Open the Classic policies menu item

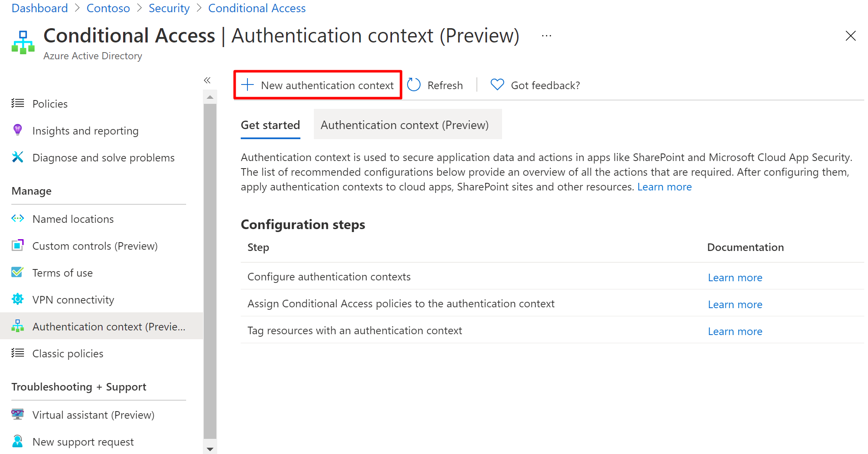(68, 354)
